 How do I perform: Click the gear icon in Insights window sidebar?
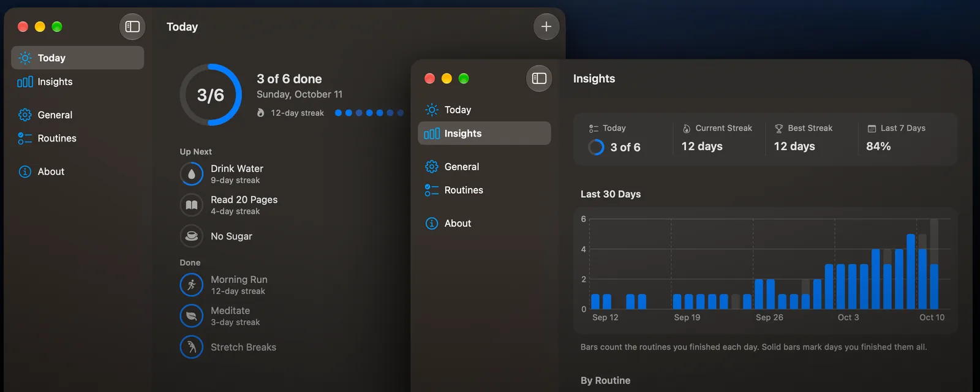pyautogui.click(x=432, y=167)
